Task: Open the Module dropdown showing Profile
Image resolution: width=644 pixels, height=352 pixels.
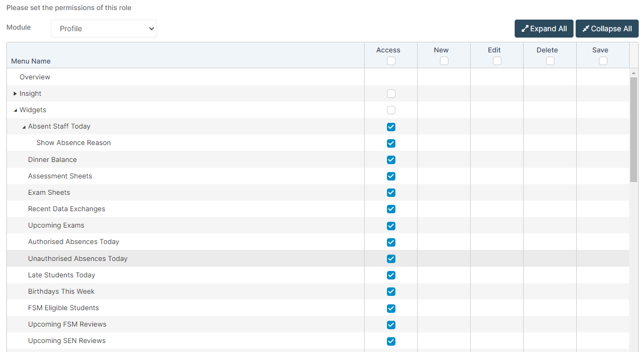Action: tap(103, 29)
